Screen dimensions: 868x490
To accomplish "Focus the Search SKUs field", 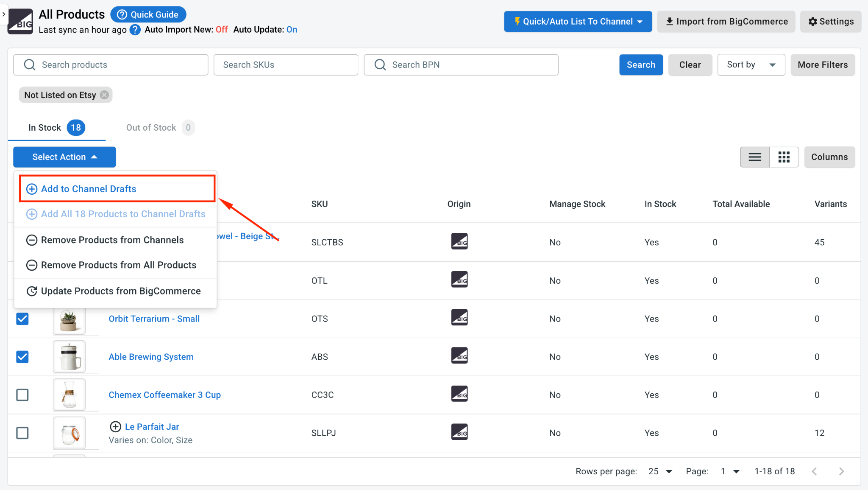I will point(286,64).
